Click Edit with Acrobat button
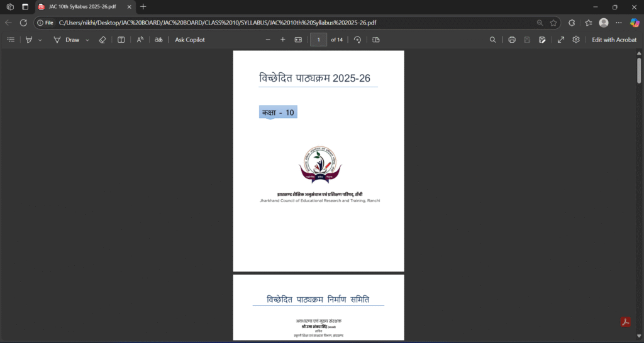 [614, 40]
